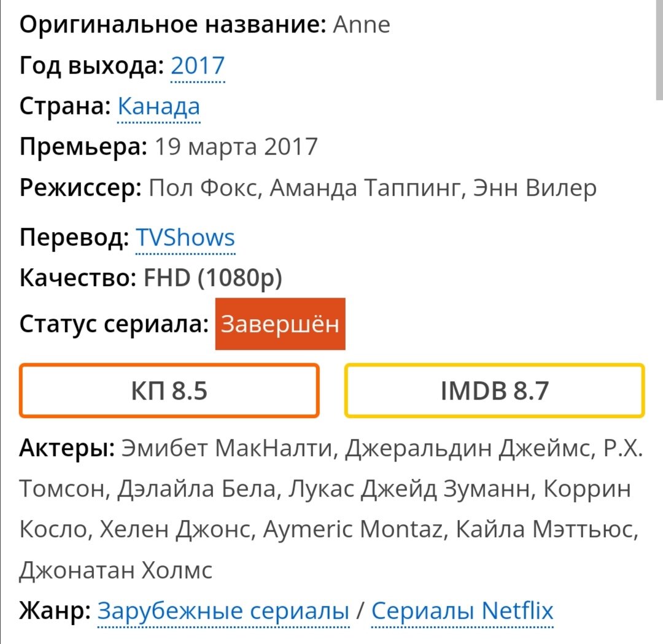Click the КП 8.5 rating button
Screen dimensions: 663x644
click(169, 390)
